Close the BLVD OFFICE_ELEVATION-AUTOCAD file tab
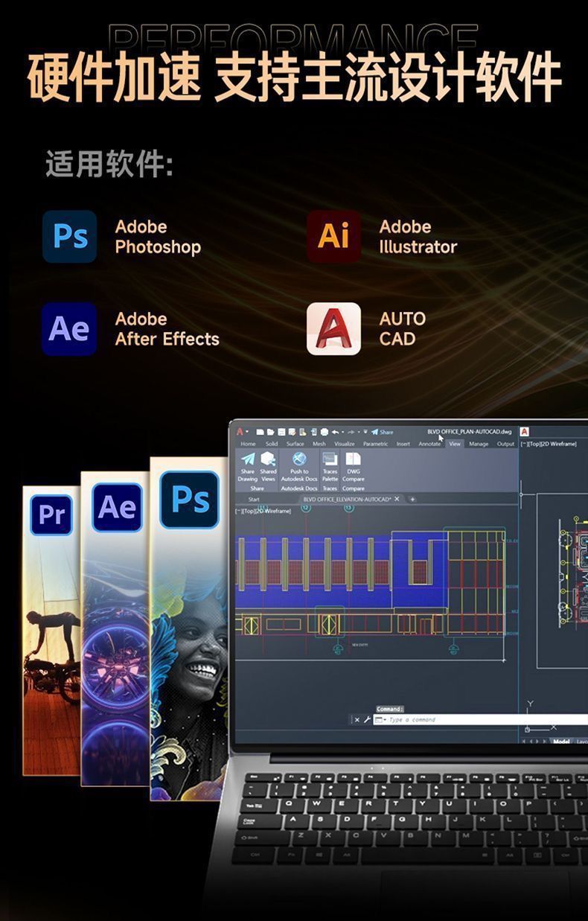This screenshot has height=921, width=588. point(397,499)
